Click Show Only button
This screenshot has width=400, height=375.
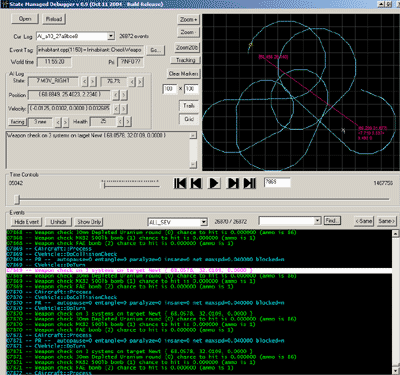click(x=89, y=222)
